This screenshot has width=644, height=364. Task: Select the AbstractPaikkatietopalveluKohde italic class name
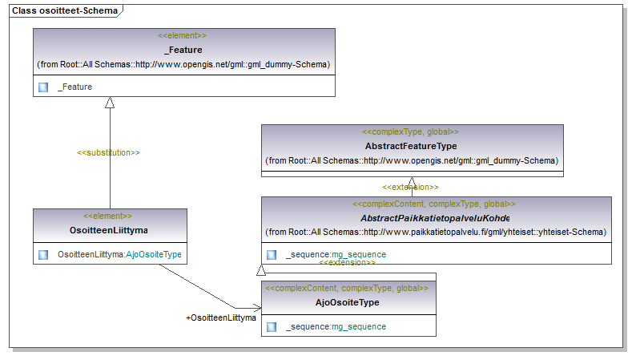tap(435, 218)
